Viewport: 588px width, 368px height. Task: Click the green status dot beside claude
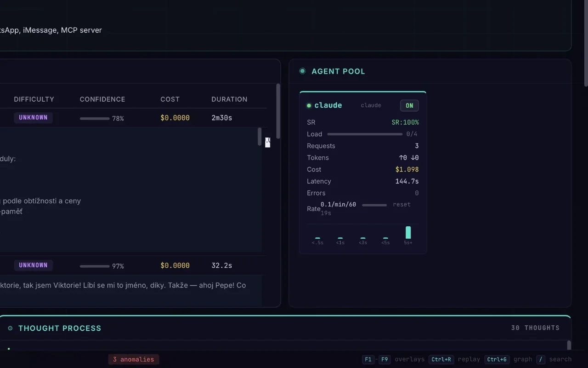click(x=309, y=105)
